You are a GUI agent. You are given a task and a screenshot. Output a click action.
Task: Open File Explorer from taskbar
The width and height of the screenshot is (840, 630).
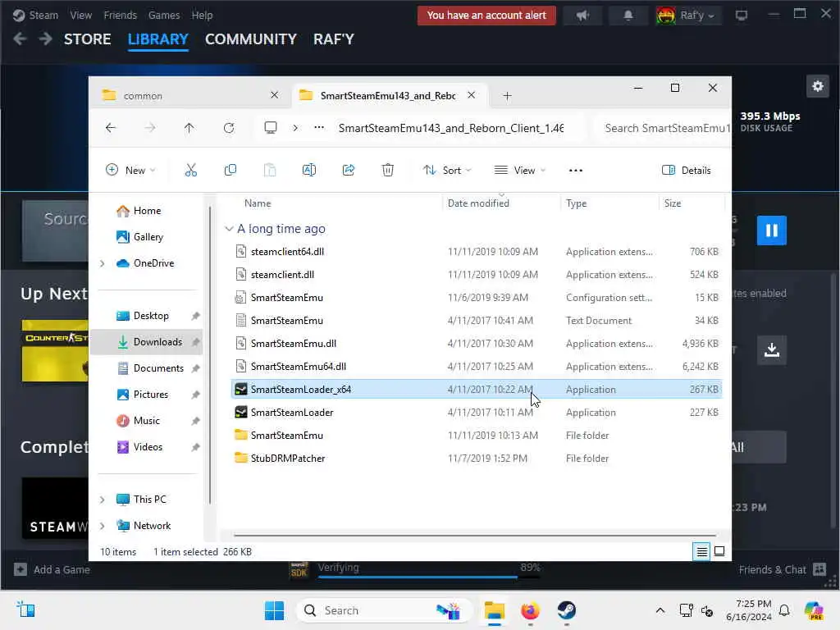click(494, 610)
